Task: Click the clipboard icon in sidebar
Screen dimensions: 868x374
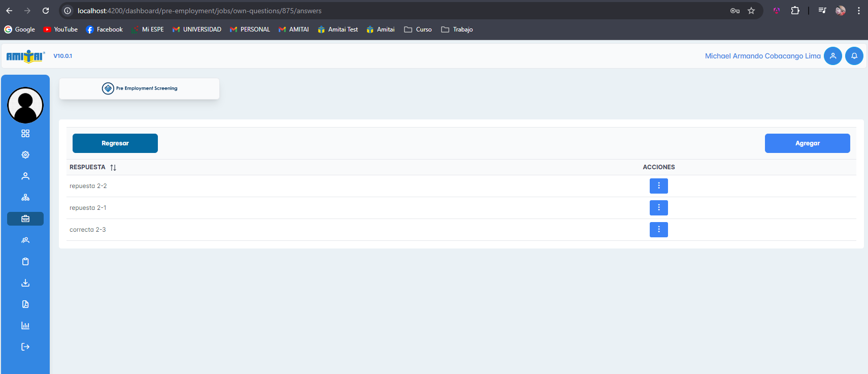Action: click(25, 262)
